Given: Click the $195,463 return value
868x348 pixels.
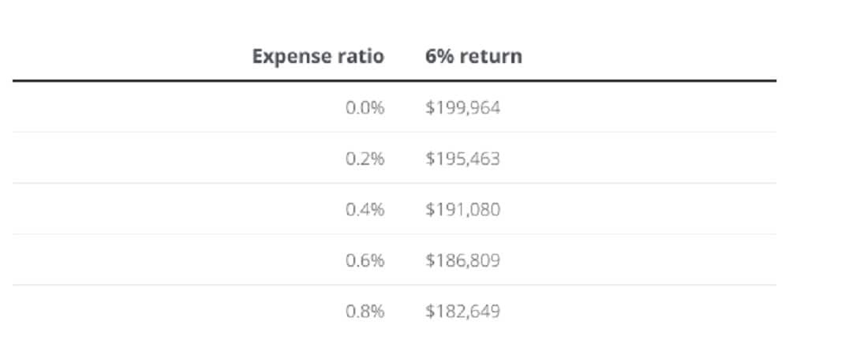Looking at the screenshot, I should tap(462, 159).
